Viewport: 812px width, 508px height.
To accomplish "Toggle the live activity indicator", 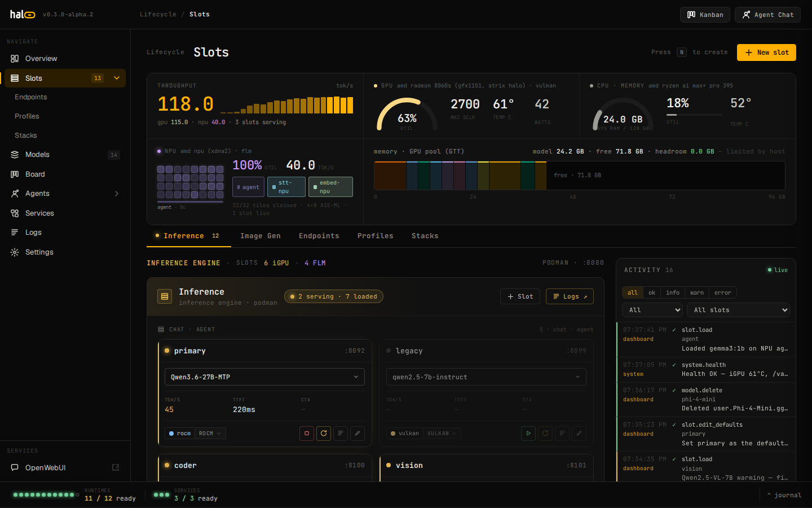I will pos(778,270).
